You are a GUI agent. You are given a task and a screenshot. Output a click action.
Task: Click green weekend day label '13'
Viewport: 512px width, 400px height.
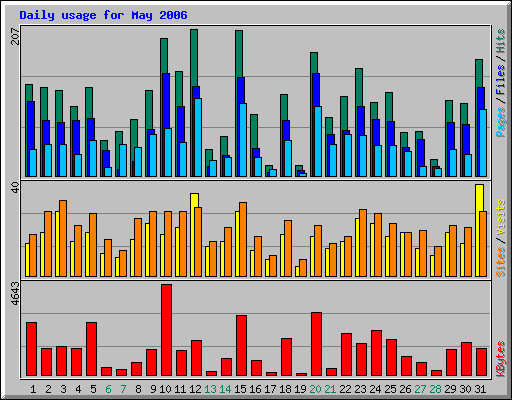coord(210,389)
